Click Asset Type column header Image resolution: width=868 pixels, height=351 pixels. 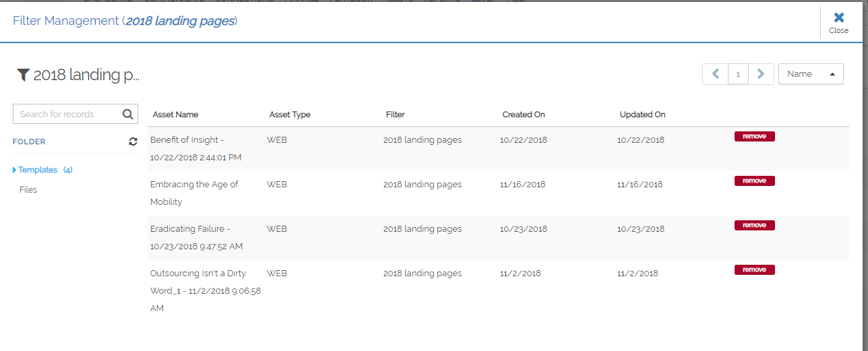290,115
